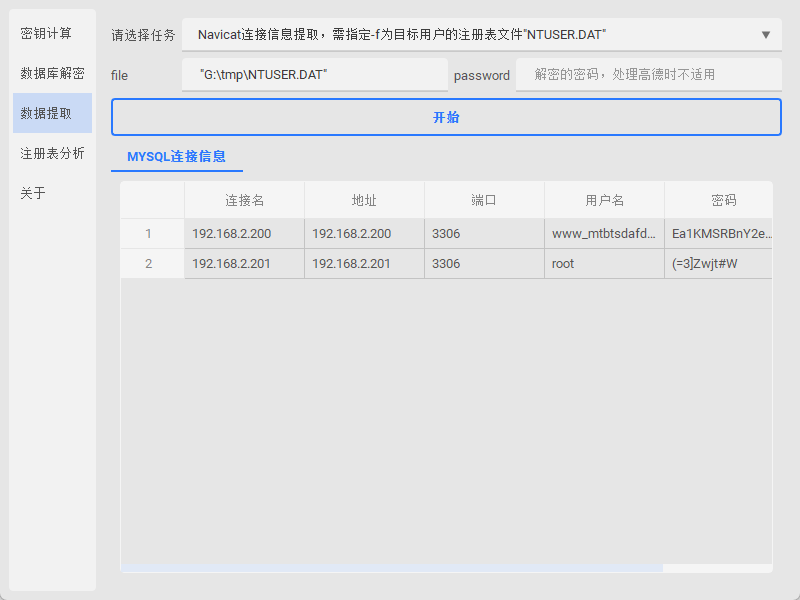Click the 开始 start button
The width and height of the screenshot is (800, 600).
(x=446, y=117)
